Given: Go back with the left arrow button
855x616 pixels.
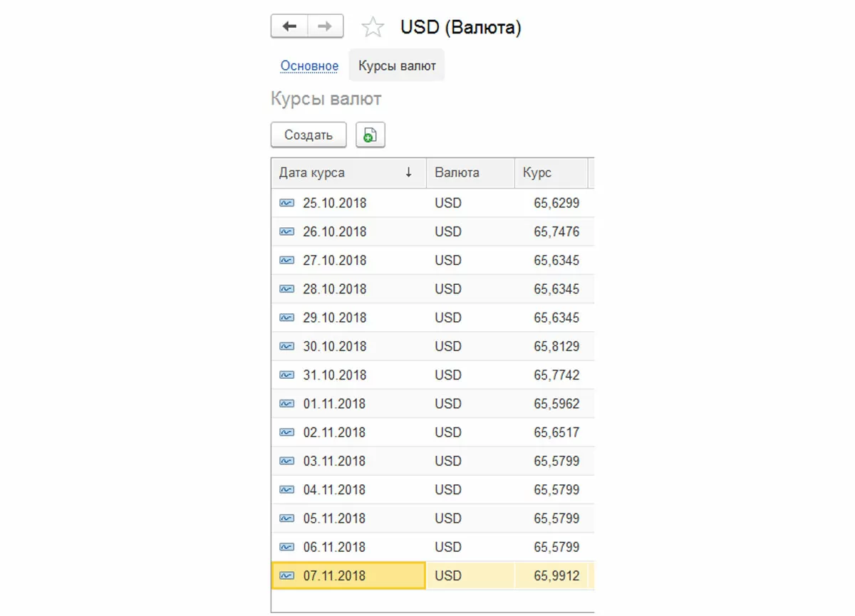Looking at the screenshot, I should tap(289, 26).
